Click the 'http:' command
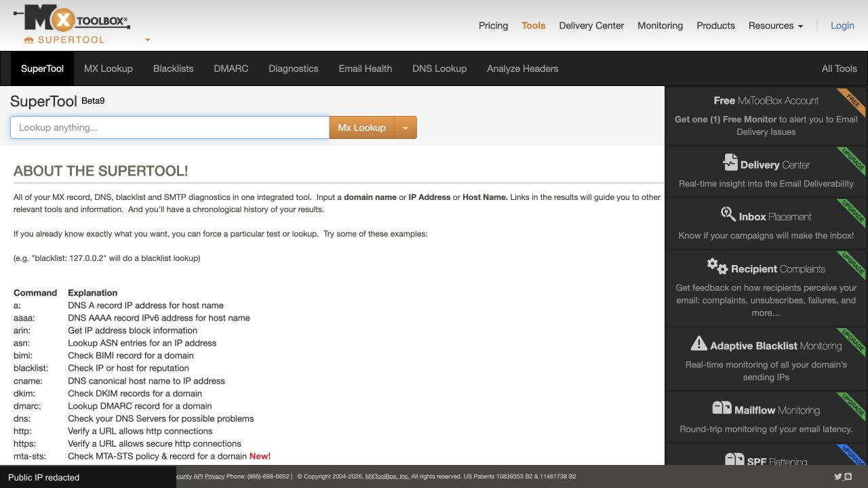This screenshot has width=868, height=488. coord(22,431)
